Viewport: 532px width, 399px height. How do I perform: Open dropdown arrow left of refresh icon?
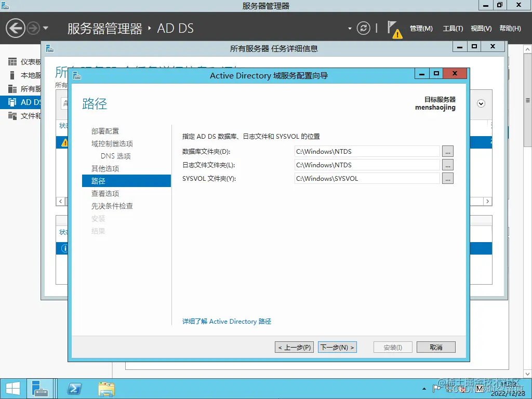[x=350, y=29]
